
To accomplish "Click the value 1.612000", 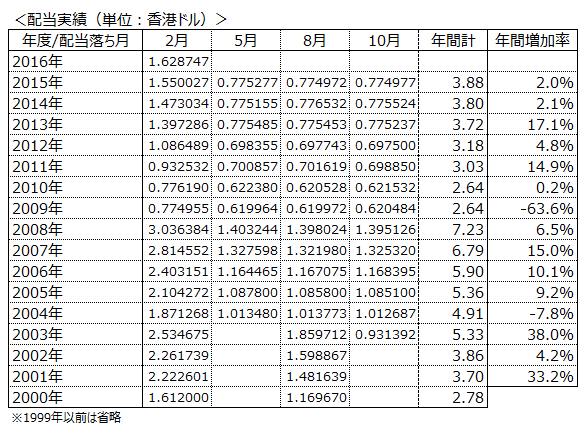I will pyautogui.click(x=178, y=397).
